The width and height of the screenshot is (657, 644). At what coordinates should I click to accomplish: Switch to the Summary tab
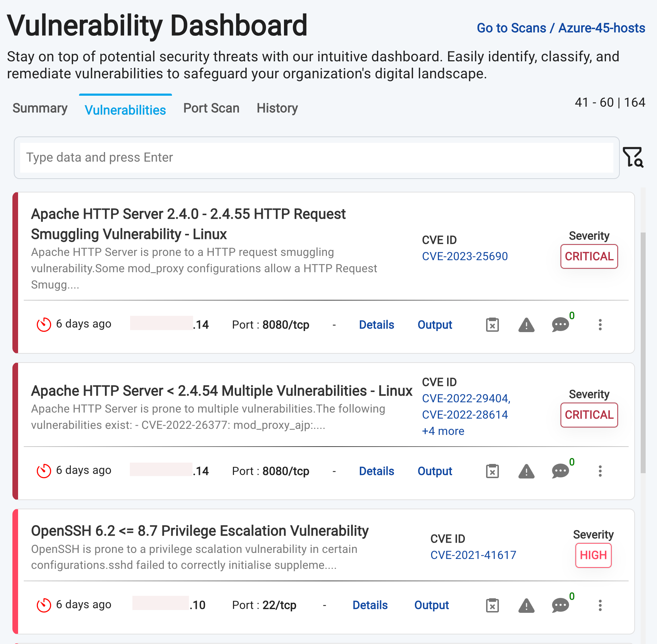tap(40, 108)
